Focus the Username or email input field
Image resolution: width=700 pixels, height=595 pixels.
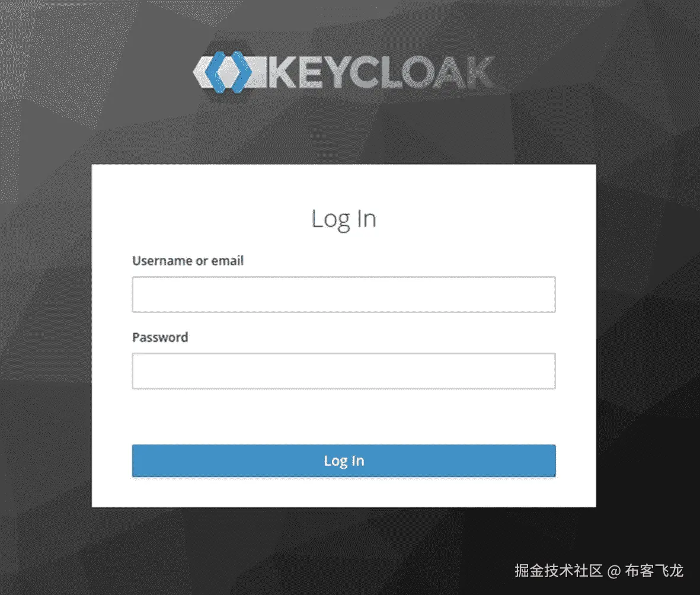(x=344, y=294)
